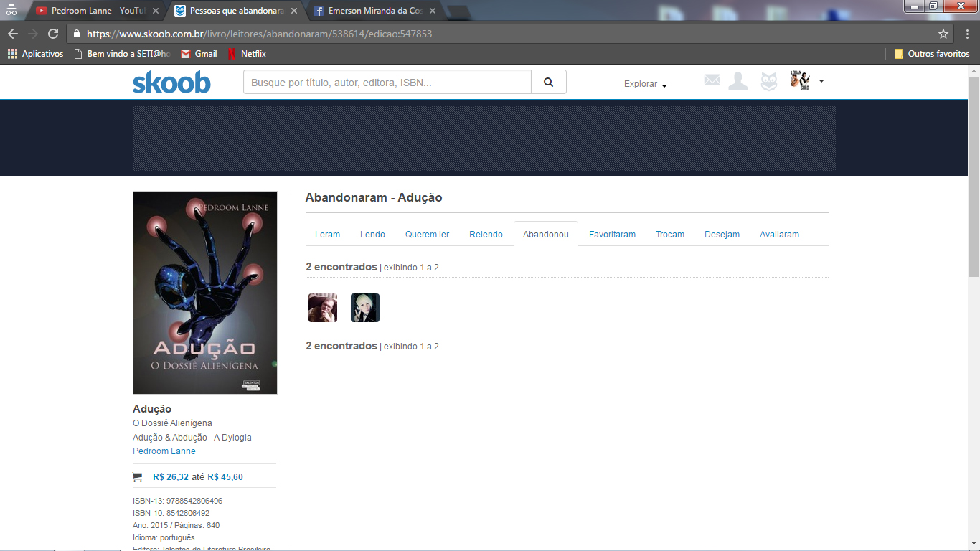
Task: Click the Adução book title
Action: [x=152, y=409]
